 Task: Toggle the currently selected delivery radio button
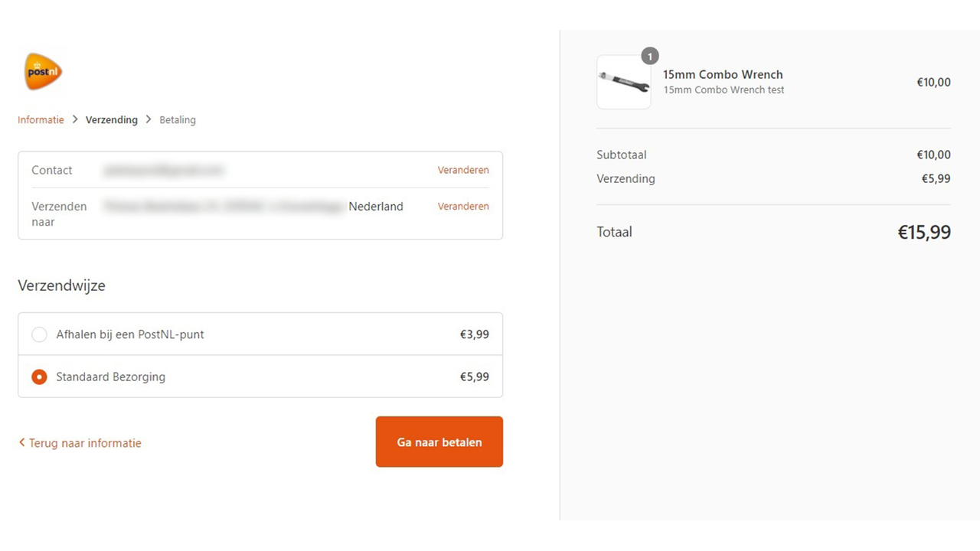click(x=39, y=377)
